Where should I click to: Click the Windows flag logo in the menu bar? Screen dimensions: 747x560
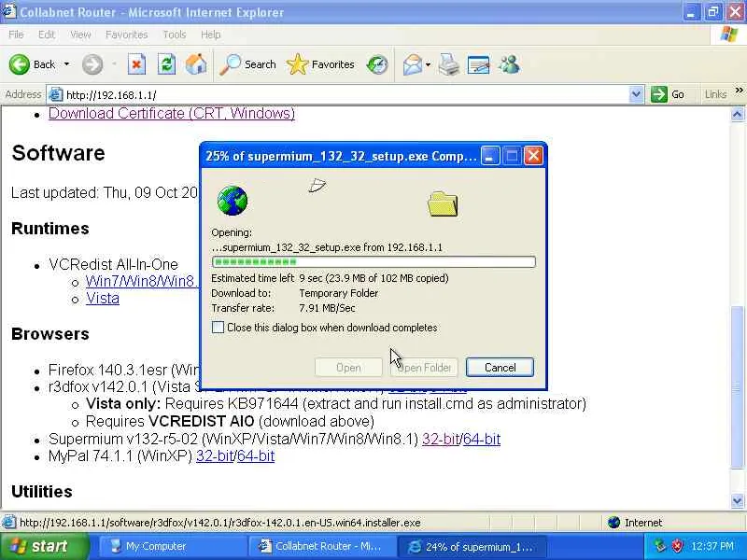pyautogui.click(x=729, y=35)
